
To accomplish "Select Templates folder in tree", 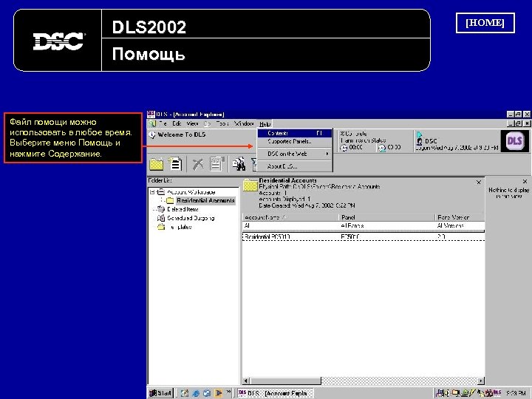I will click(180, 227).
